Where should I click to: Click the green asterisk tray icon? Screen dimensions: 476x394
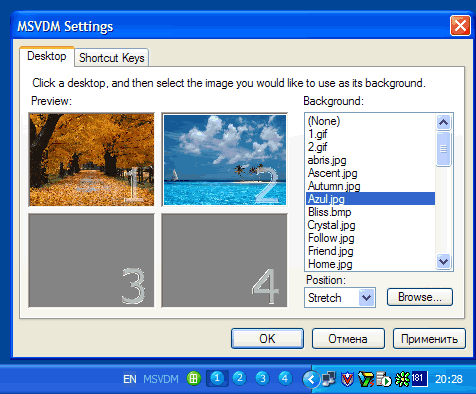click(x=402, y=379)
